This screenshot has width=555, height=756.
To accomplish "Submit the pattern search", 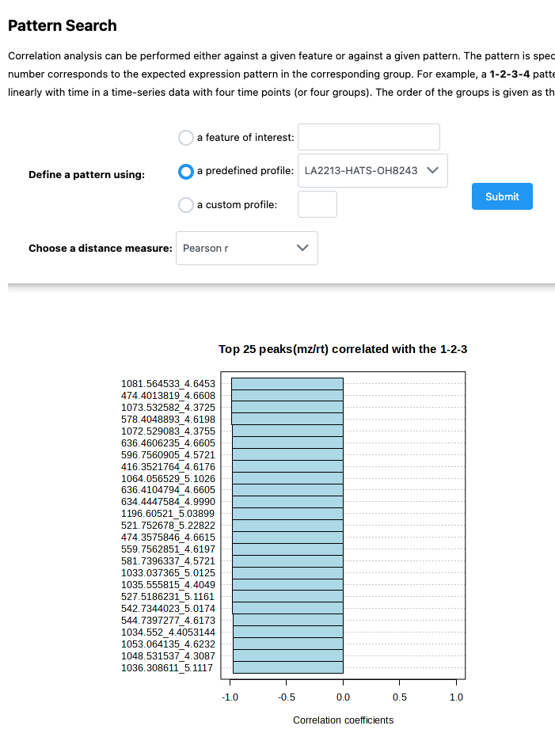I will (502, 196).
